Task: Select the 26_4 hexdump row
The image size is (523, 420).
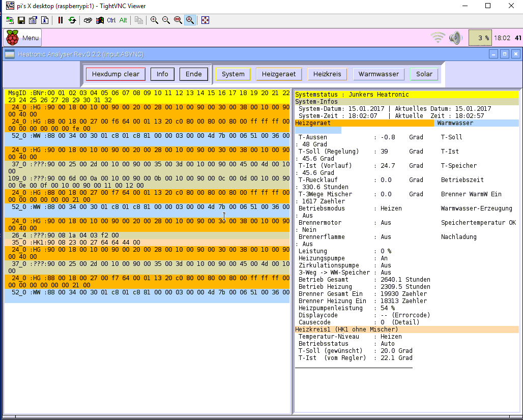Action: (x=147, y=235)
